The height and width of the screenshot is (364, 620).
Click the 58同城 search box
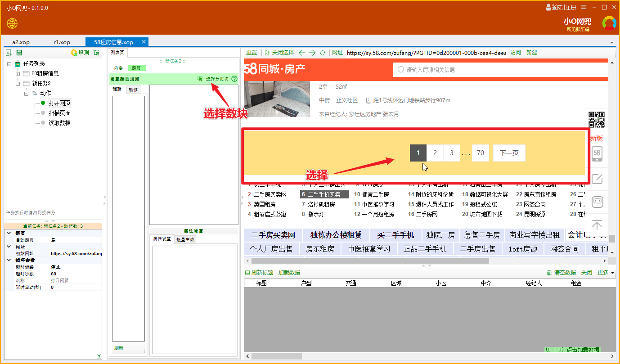(500, 70)
